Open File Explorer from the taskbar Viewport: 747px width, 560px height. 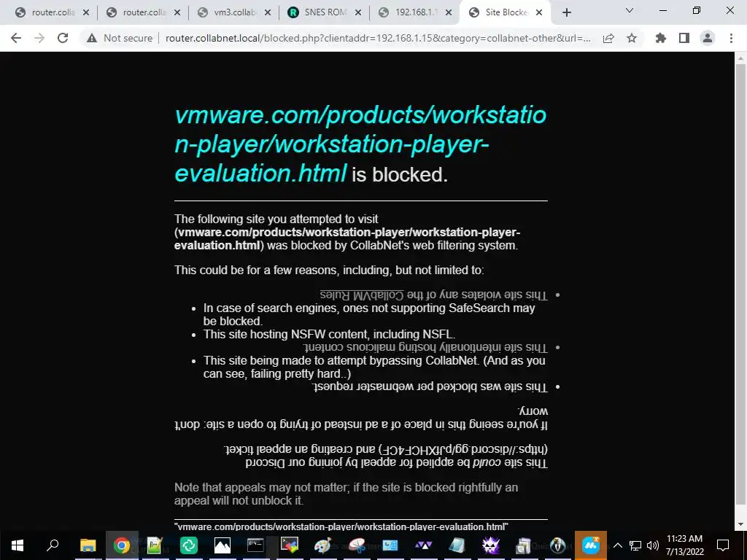coord(88,545)
